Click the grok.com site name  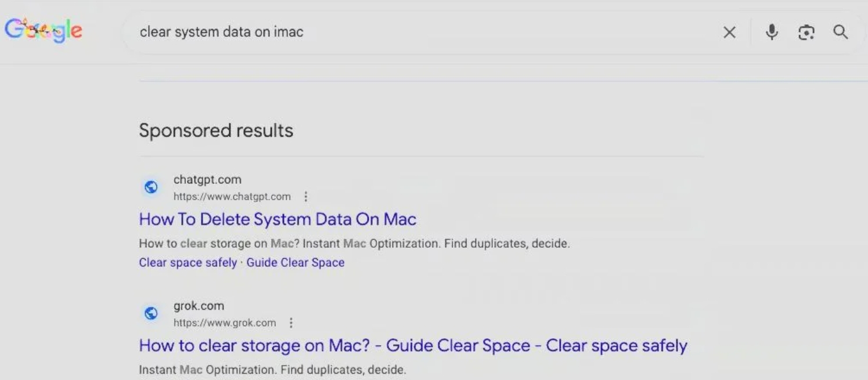(199, 306)
